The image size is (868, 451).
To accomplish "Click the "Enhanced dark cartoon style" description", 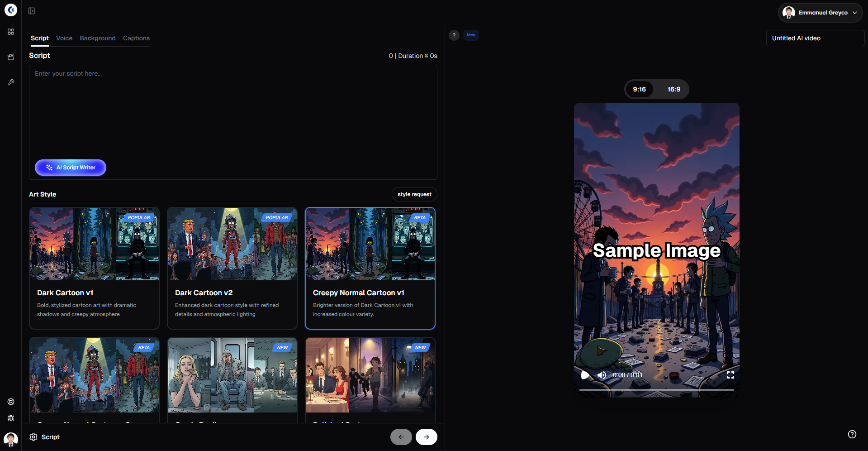I will pos(227,310).
